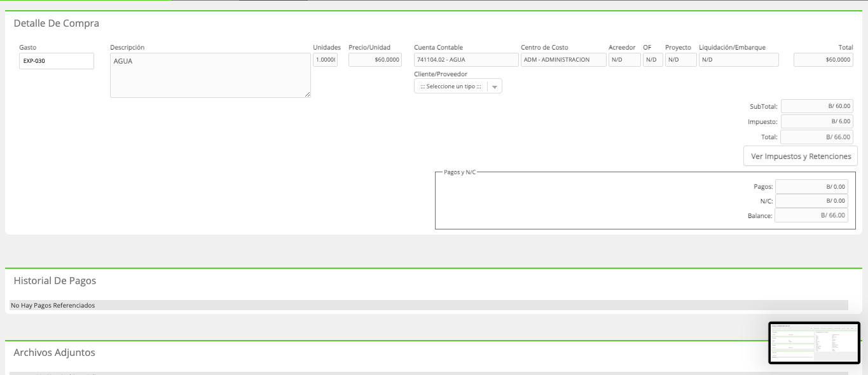Focus the Gasto field containing EXP-030
The width and height of the screenshot is (868, 375).
tap(57, 61)
